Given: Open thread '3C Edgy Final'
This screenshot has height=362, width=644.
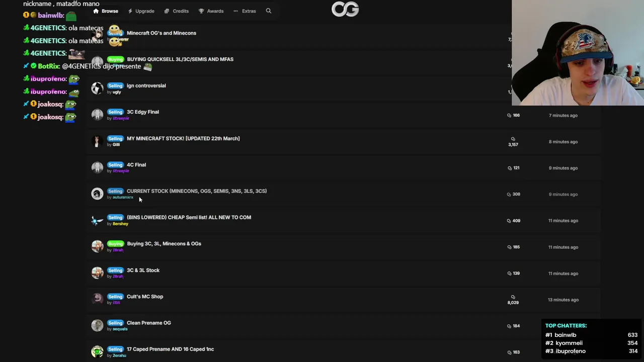Looking at the screenshot, I should 143,112.
